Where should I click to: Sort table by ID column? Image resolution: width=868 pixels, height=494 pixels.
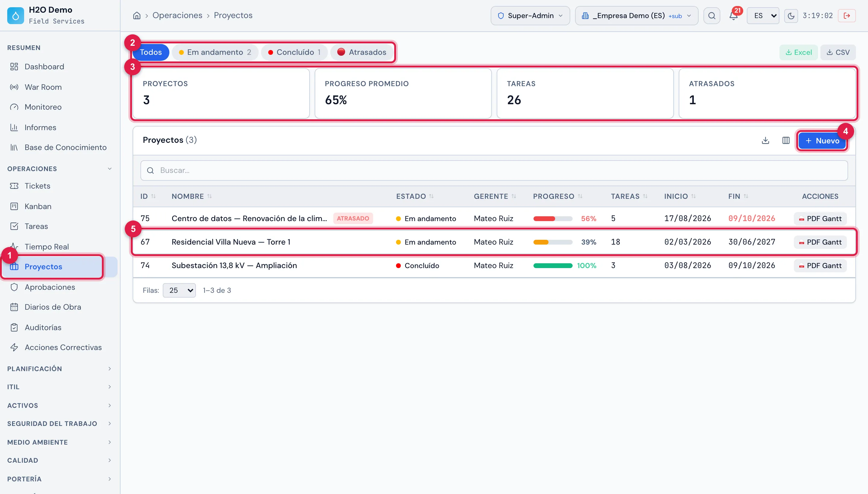coord(148,196)
